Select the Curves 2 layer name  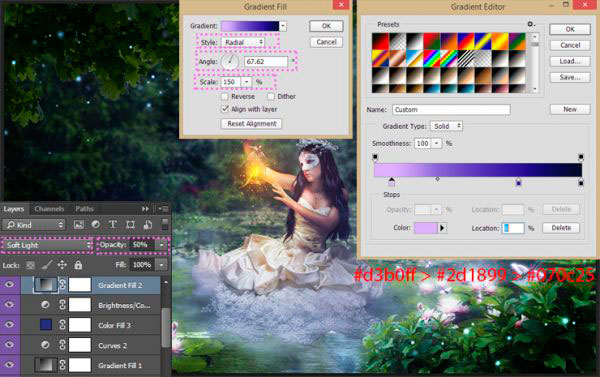pos(112,345)
